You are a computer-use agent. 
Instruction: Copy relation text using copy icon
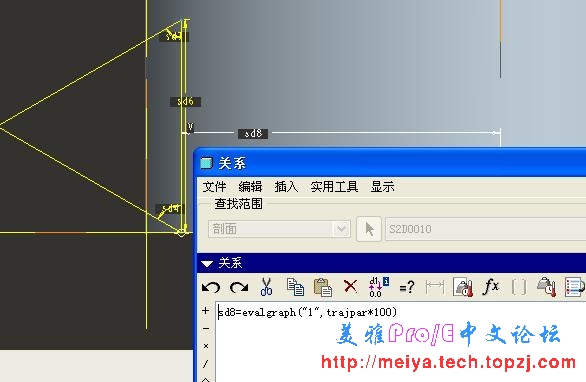[x=295, y=287]
